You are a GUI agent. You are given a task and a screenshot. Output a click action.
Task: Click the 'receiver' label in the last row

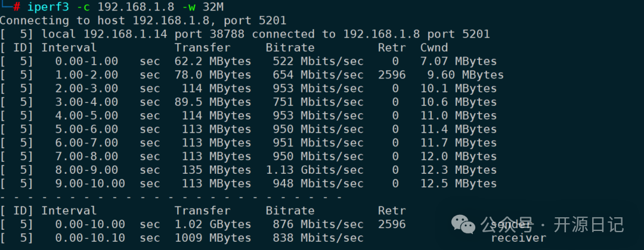click(x=518, y=238)
